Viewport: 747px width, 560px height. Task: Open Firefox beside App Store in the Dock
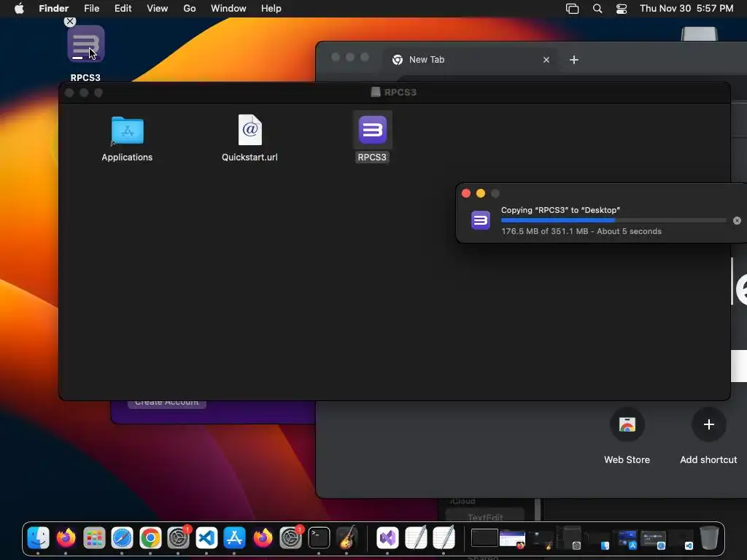263,538
